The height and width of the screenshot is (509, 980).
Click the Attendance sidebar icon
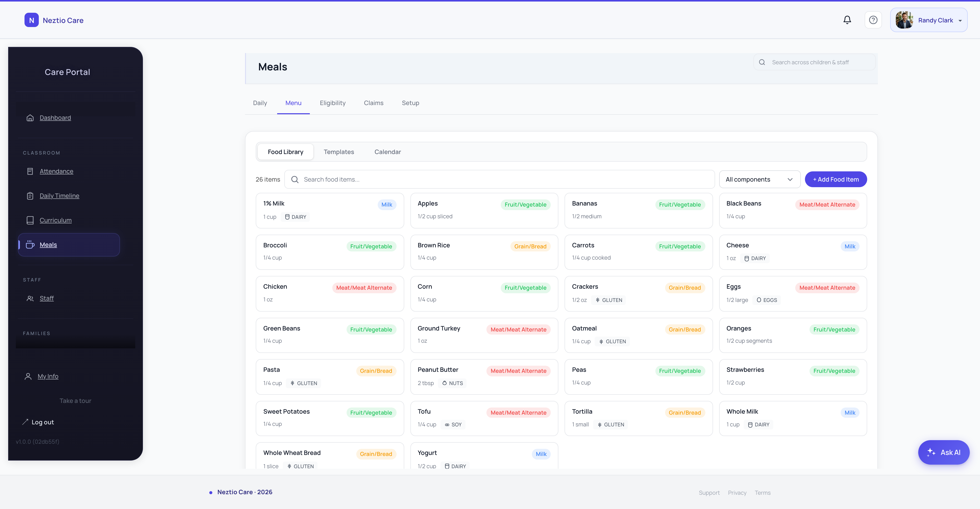click(30, 171)
